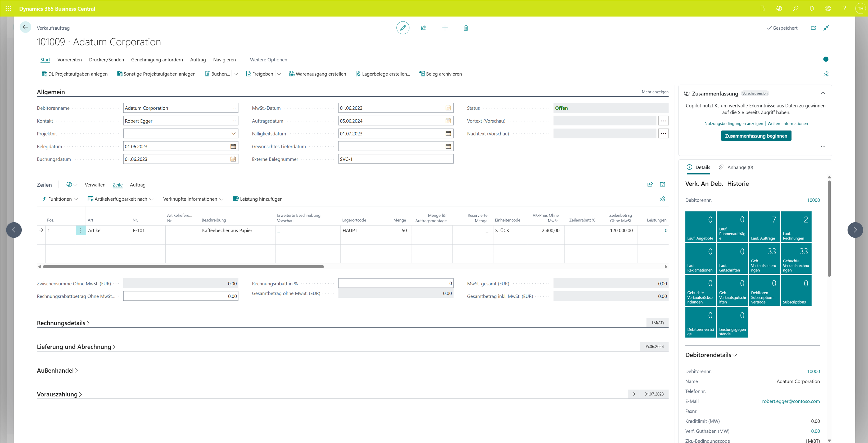Expand Lieferung und Abrechnung section

click(x=76, y=347)
